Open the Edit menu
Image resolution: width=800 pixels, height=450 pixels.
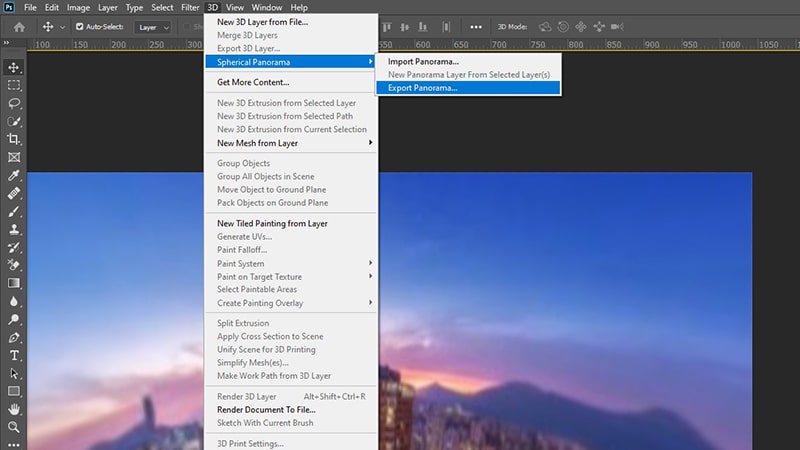pyautogui.click(x=52, y=7)
